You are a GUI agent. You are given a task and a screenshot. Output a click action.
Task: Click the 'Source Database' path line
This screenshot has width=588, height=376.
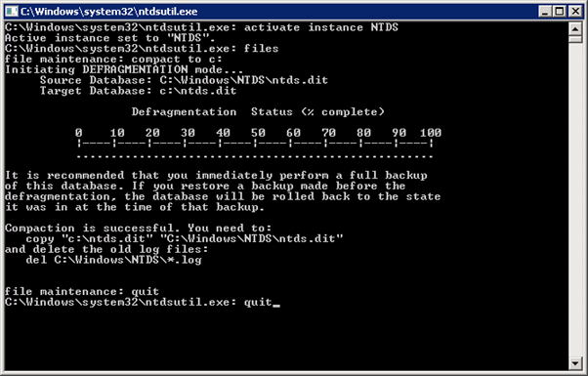coord(184,80)
